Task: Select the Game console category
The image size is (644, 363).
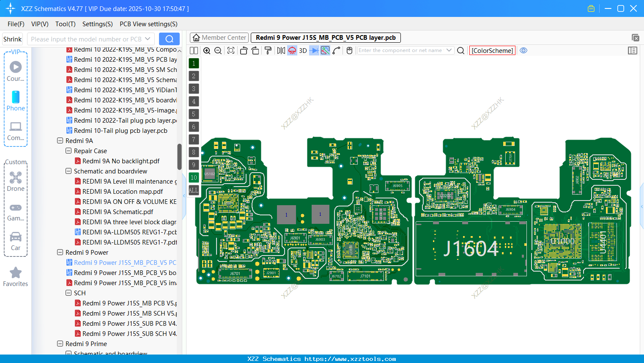Action: coord(16,212)
